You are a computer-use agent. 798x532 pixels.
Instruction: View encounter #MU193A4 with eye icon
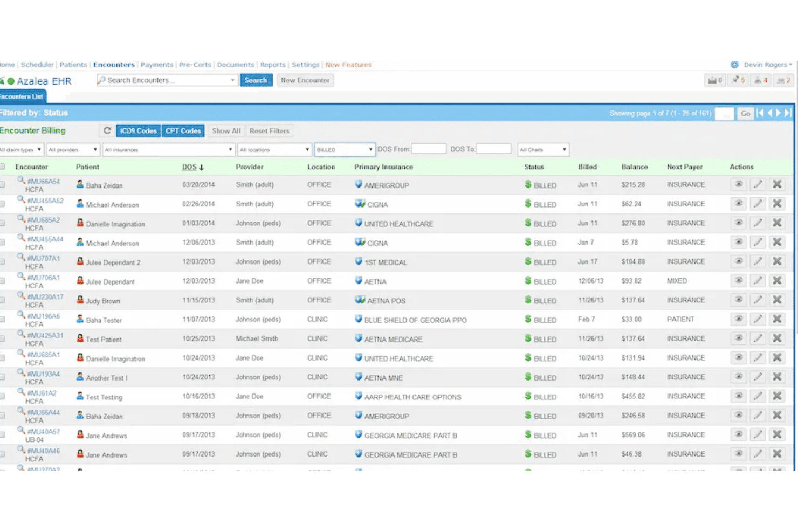coord(739,377)
